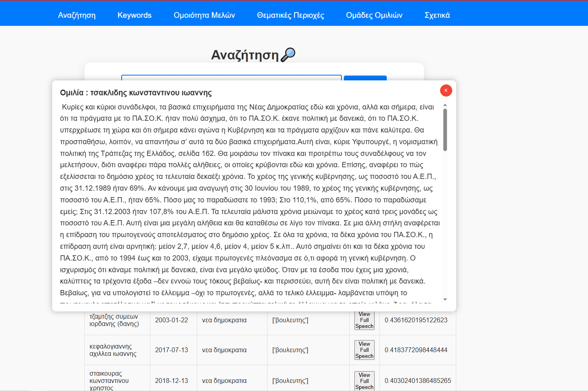Go to the Keywords page
The image size is (588, 391).
[x=135, y=15]
